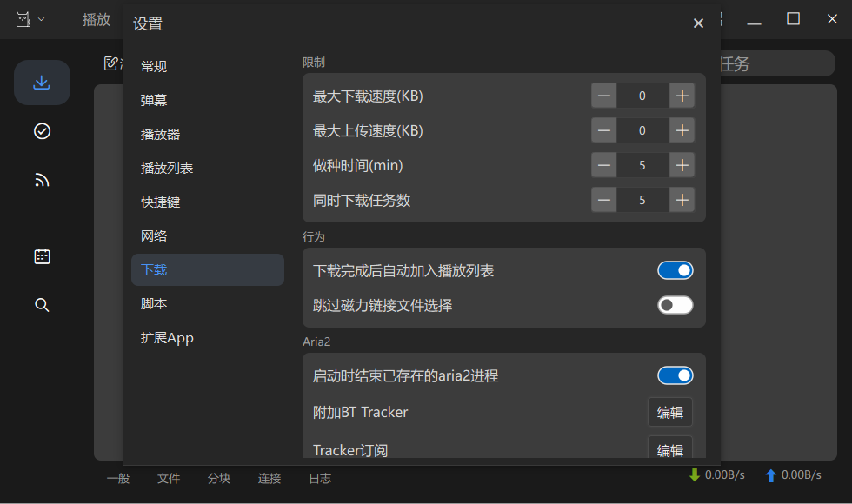This screenshot has width=852, height=504.
Task: Open the RSS subscription sidebar icon
Action: tap(42, 180)
